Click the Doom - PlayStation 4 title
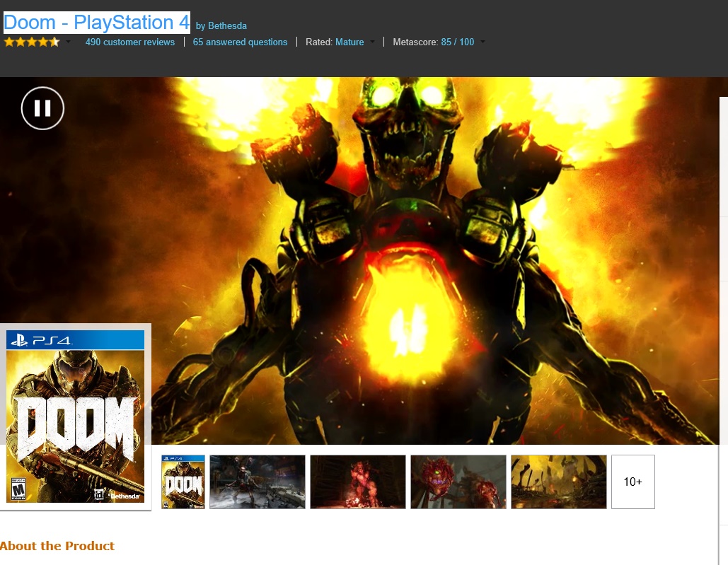Image resolution: width=728 pixels, height=565 pixels. [x=97, y=23]
